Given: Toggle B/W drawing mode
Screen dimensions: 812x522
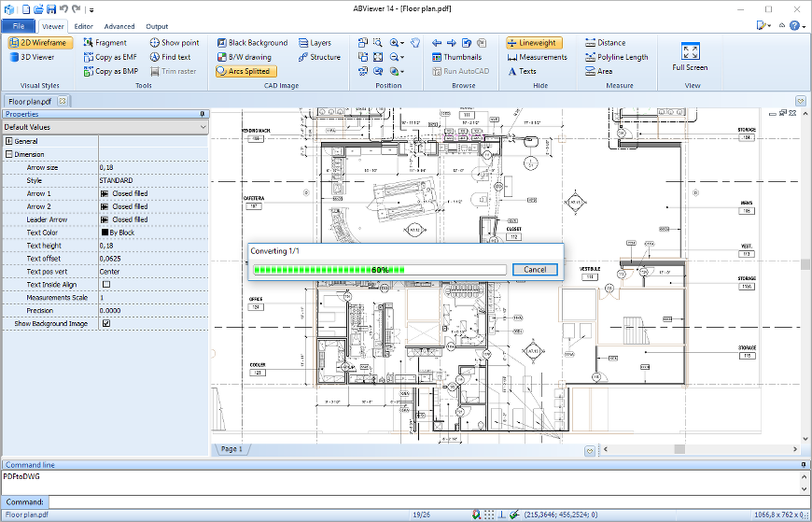Looking at the screenshot, I should pos(244,57).
